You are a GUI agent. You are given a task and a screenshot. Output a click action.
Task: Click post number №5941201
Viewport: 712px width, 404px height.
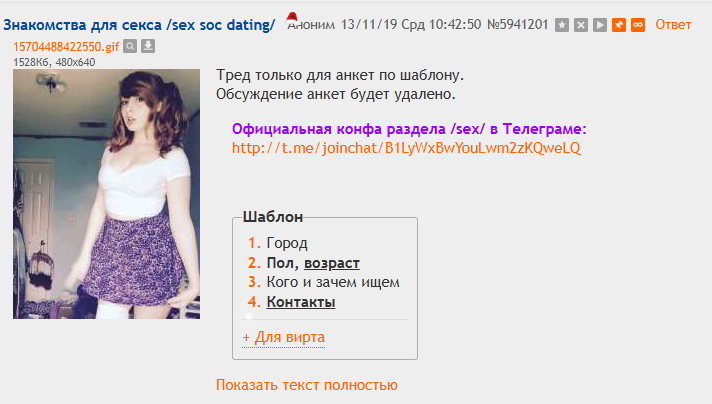click(x=518, y=25)
